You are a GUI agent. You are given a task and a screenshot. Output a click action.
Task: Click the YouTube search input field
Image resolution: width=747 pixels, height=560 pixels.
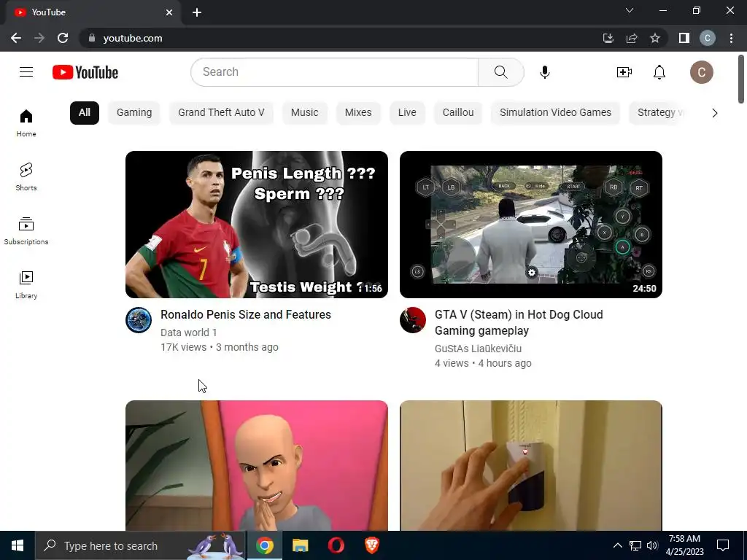coord(334,72)
